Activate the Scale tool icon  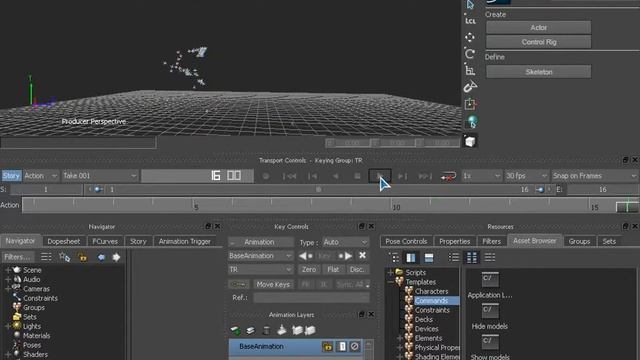click(x=470, y=70)
